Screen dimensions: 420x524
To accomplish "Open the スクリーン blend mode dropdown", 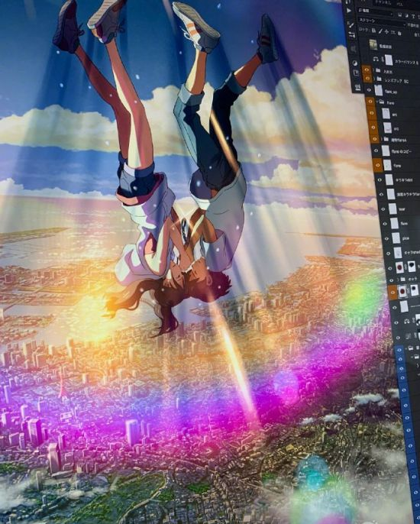I will [382, 22].
